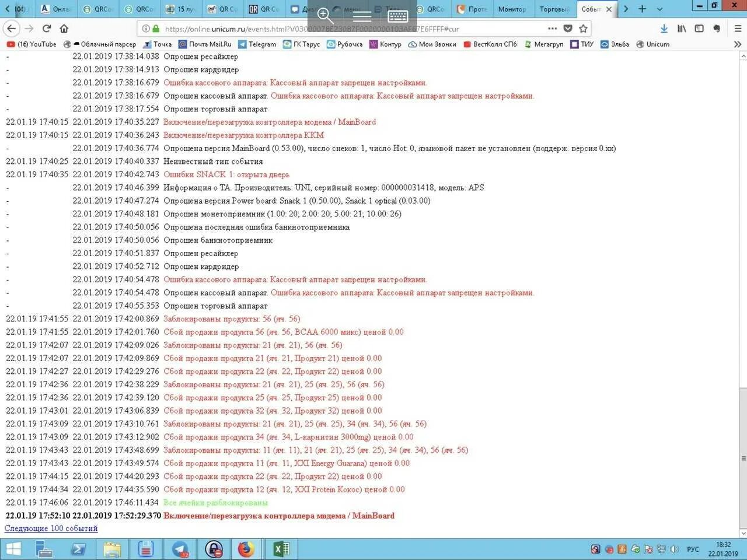Open the Unicum bookmark
This screenshot has height=560, width=747.
652,44
